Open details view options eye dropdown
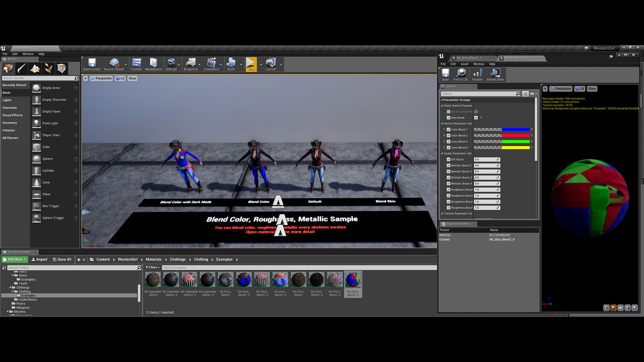 533,94
